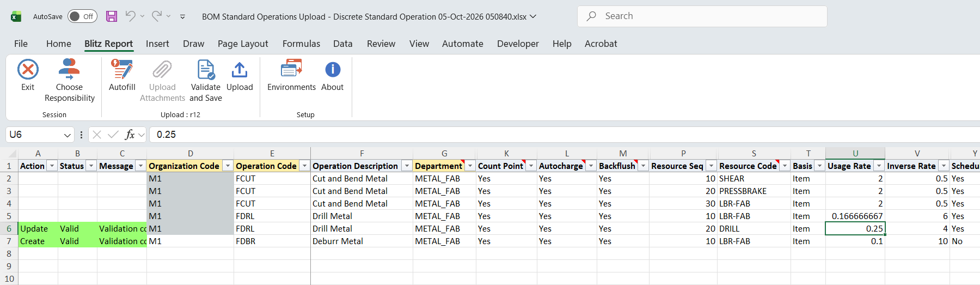Click formula bar Cancel X
Screen dimensions: 980x285
97,135
